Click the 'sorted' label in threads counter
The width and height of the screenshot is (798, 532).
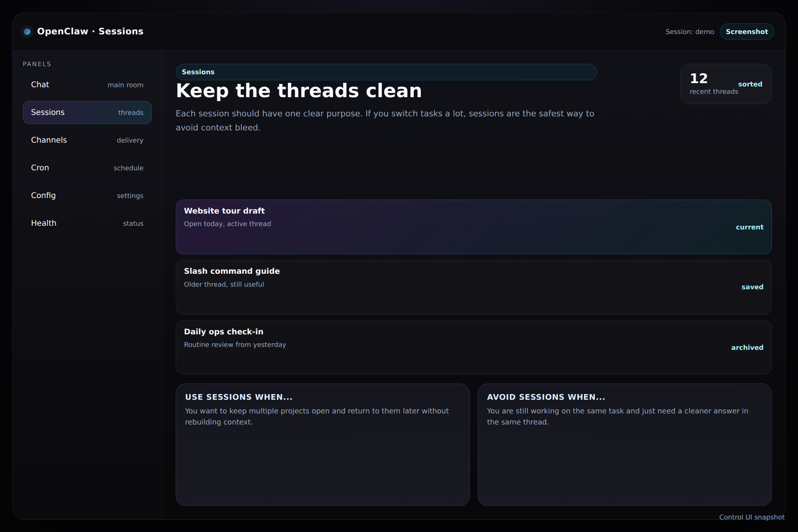[750, 84]
